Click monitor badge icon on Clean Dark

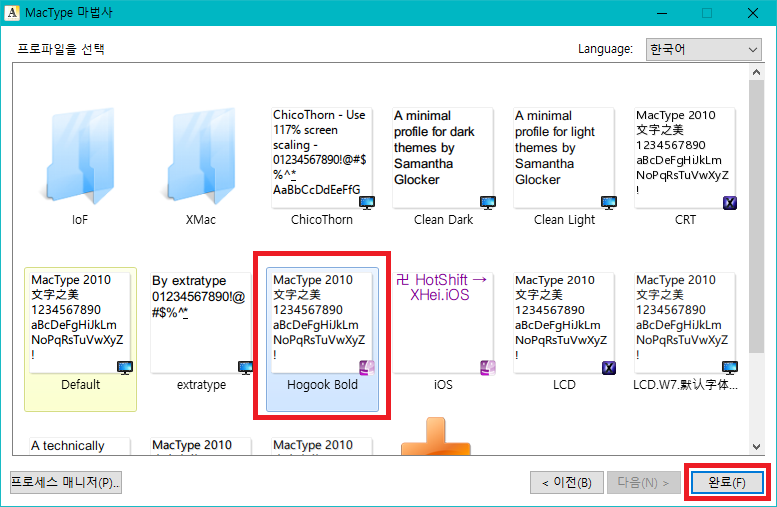point(488,202)
